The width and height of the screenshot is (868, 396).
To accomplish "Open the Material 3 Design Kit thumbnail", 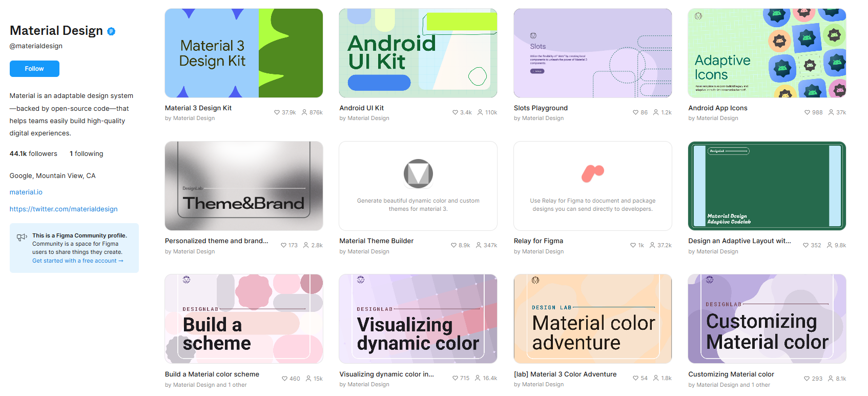I will coord(244,53).
